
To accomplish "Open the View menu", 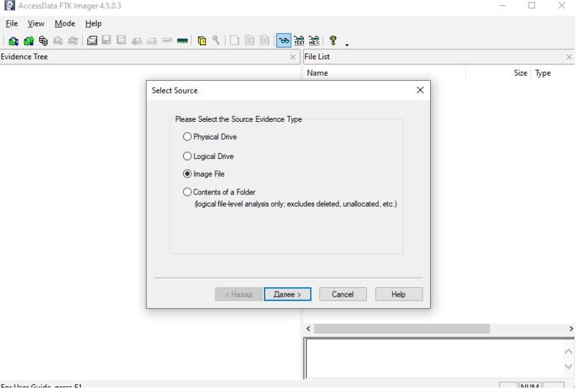I will pyautogui.click(x=36, y=23).
